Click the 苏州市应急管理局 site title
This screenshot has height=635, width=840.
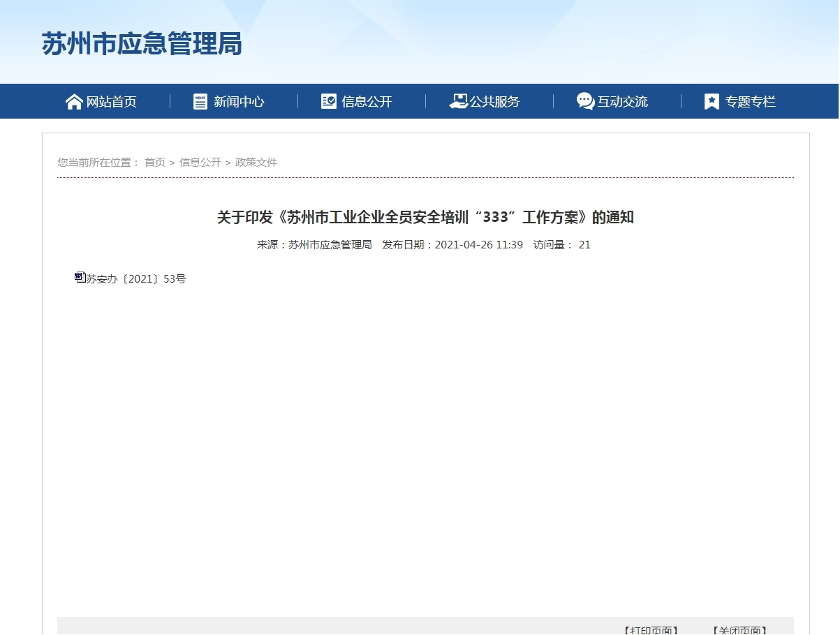click(142, 44)
